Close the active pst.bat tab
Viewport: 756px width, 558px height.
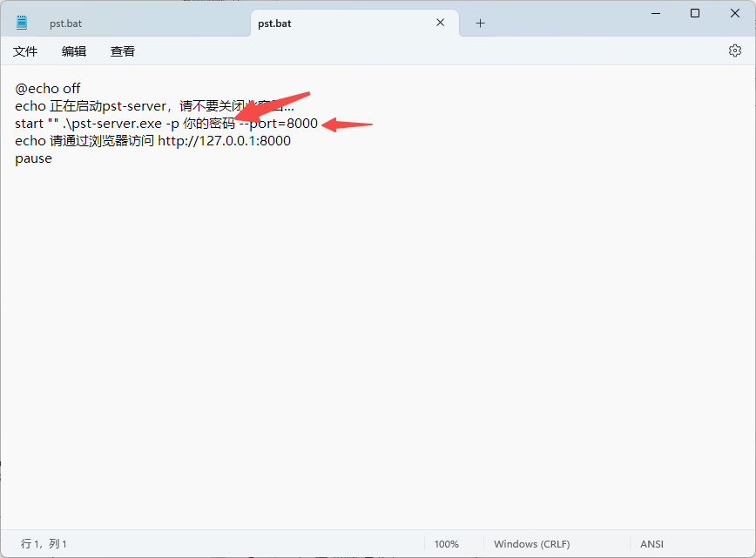point(440,23)
